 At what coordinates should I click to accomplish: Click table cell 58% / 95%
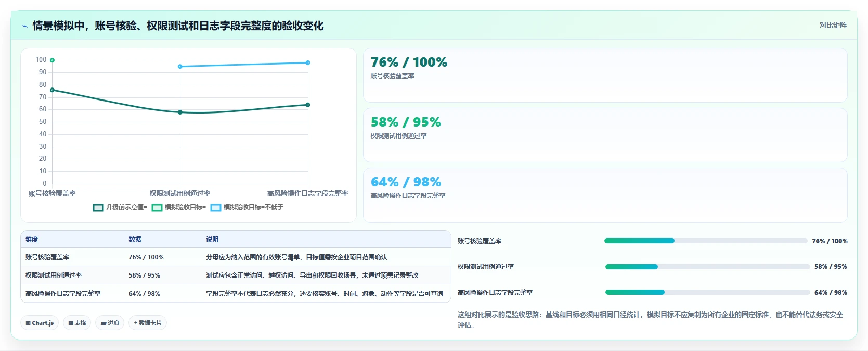pyautogui.click(x=145, y=275)
